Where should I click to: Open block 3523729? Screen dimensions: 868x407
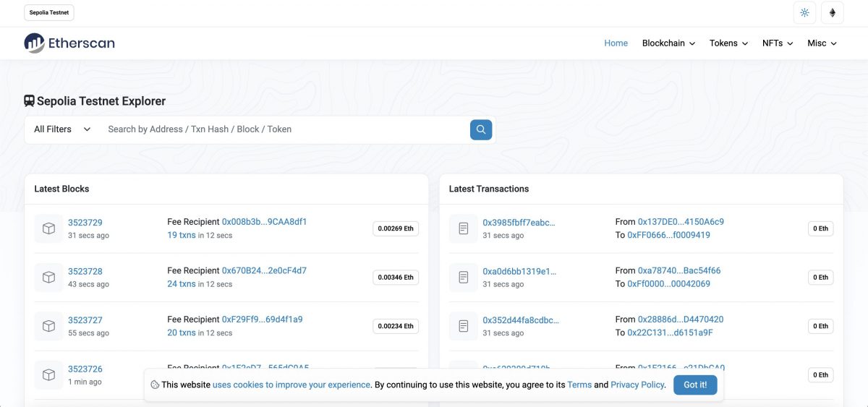85,223
